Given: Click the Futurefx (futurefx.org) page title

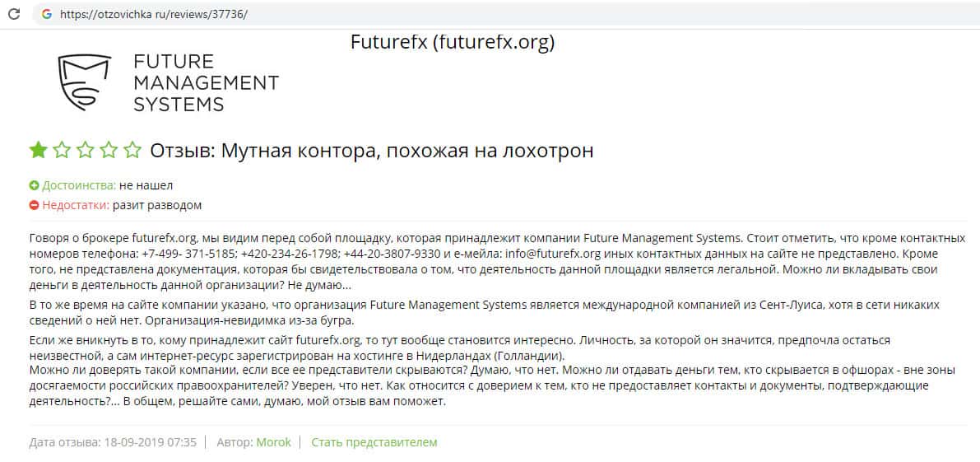Looking at the screenshot, I should point(453,42).
